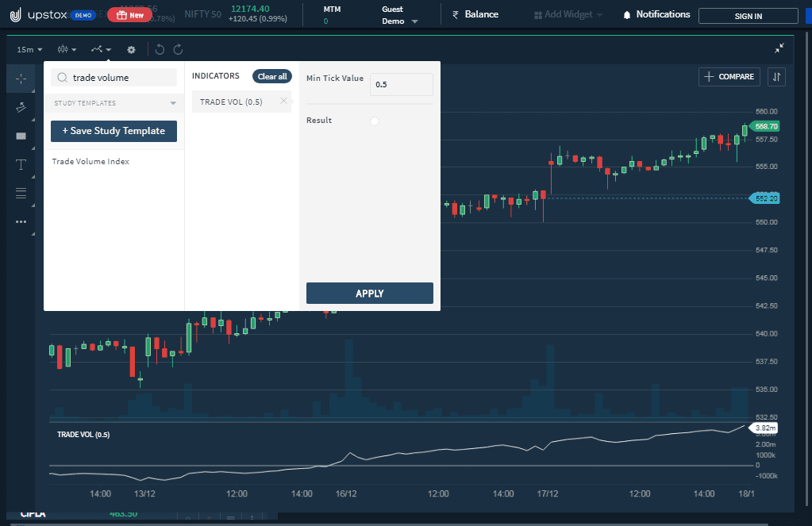Click the 17/12 date marker on time axis
Viewport: 812px width, 526px height.
tap(548, 493)
